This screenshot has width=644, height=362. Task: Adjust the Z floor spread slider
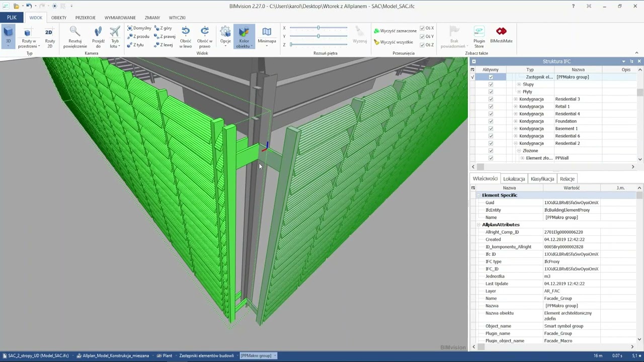pyautogui.click(x=318, y=45)
